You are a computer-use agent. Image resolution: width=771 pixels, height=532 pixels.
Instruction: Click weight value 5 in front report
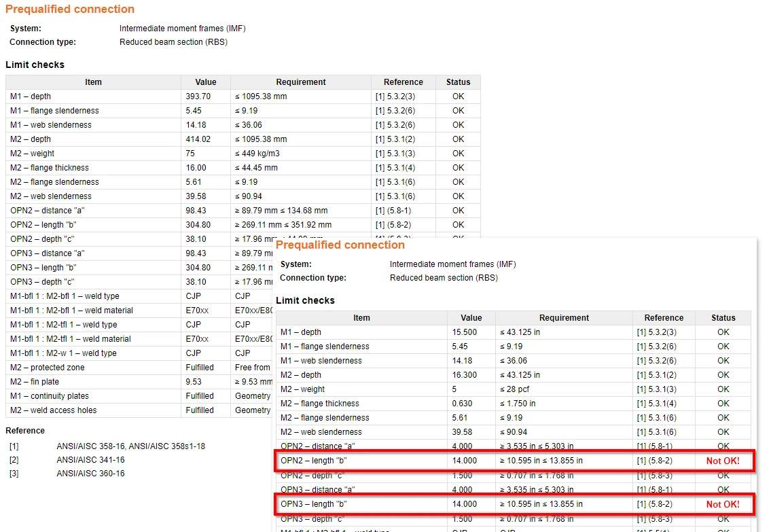454,389
